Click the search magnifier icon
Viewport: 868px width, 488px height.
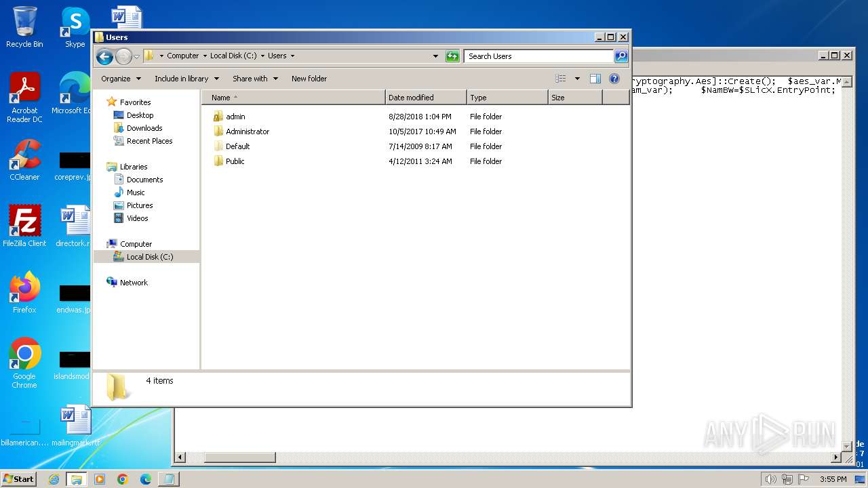click(621, 56)
